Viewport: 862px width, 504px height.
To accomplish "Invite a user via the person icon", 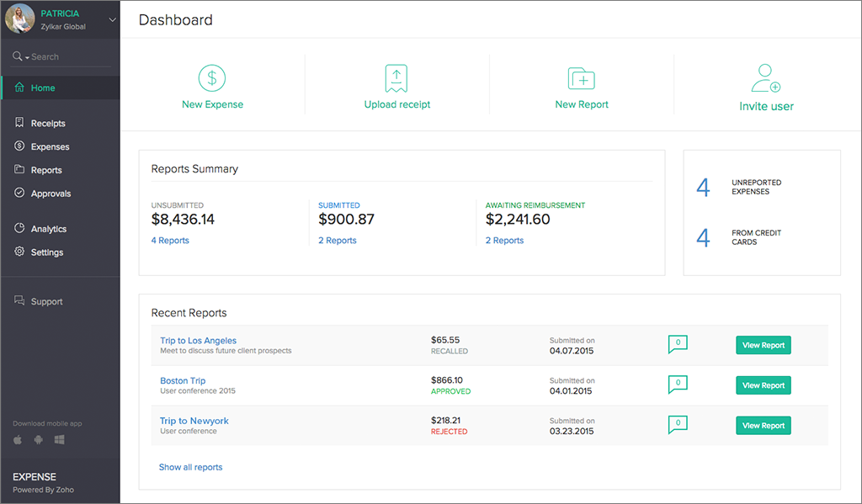I will [x=765, y=77].
